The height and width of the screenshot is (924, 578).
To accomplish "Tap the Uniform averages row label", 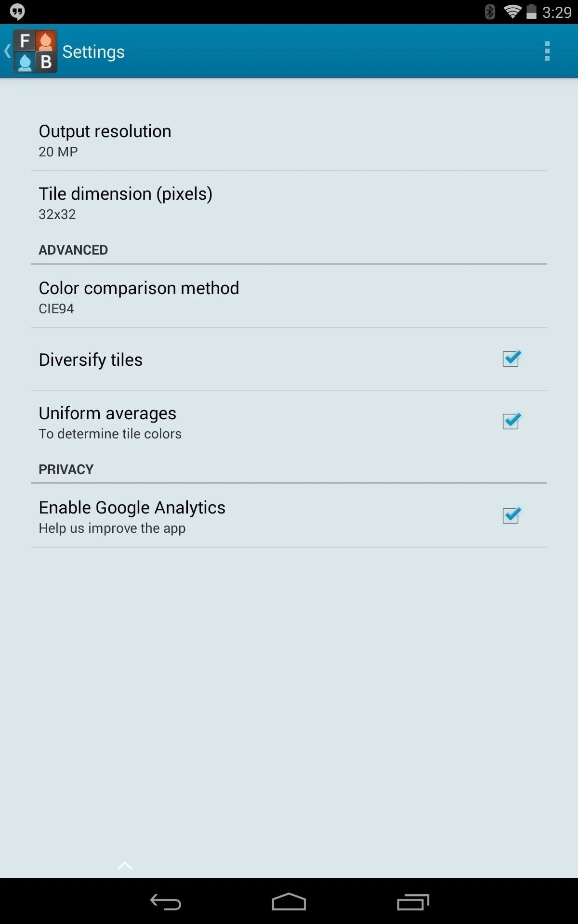I will (107, 413).
